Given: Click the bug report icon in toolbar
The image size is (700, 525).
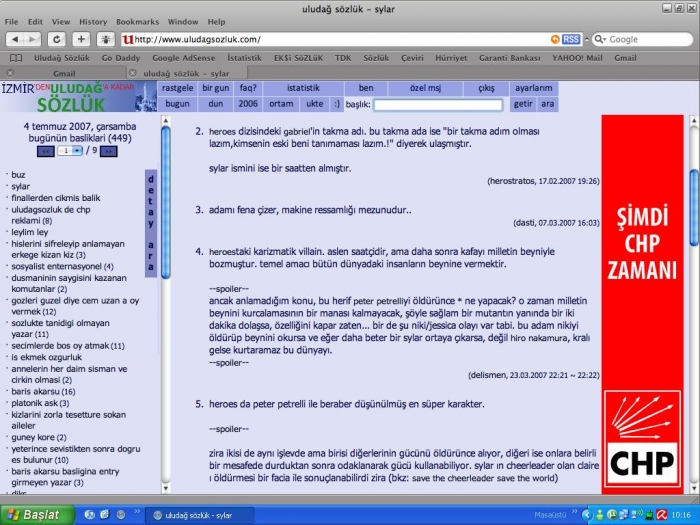Looking at the screenshot, I should click(x=106, y=39).
